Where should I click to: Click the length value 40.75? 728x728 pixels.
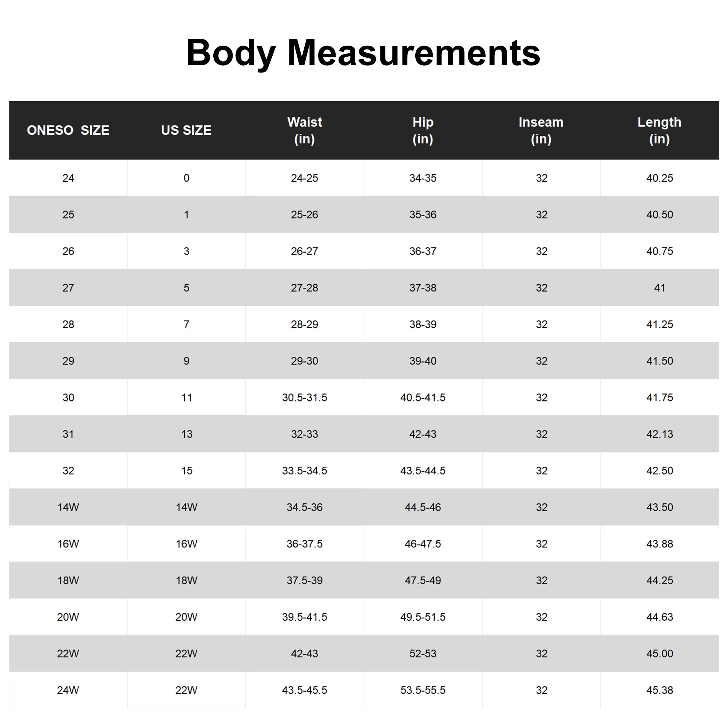click(660, 251)
